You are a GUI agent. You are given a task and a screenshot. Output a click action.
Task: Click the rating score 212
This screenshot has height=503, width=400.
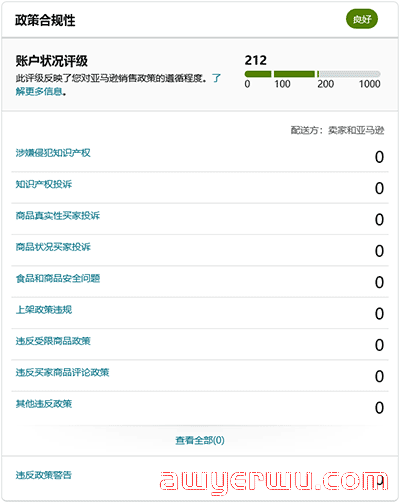[256, 60]
